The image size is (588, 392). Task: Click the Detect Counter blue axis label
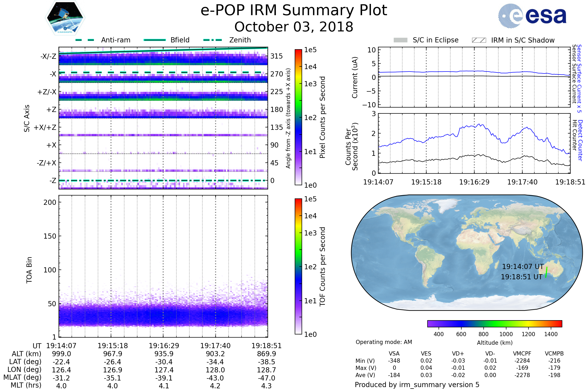tap(580, 140)
